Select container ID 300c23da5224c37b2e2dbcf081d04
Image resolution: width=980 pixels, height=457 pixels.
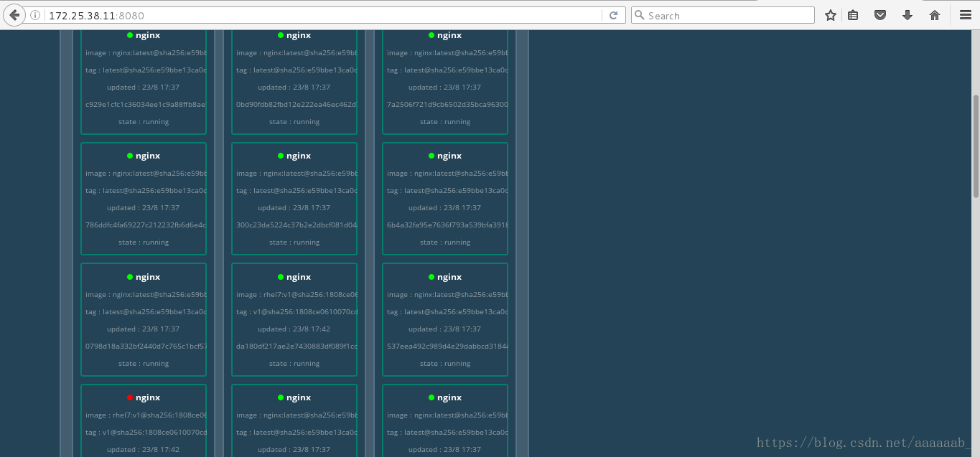click(297, 225)
